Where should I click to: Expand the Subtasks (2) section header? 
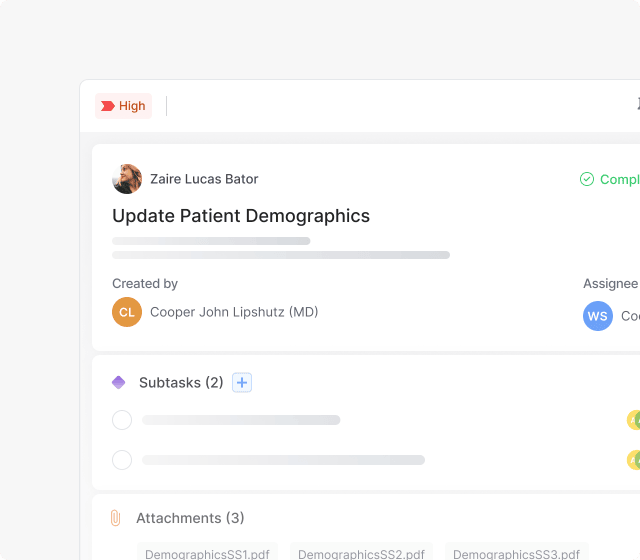coord(181,382)
